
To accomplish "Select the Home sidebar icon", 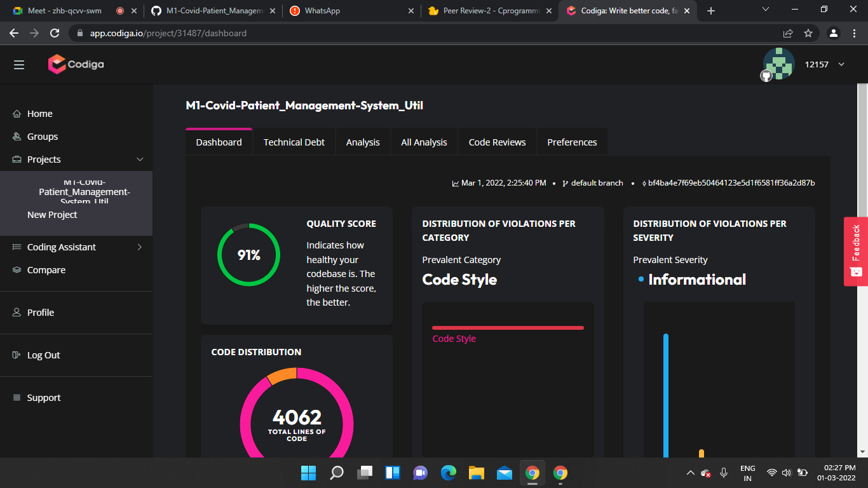I will pyautogui.click(x=17, y=113).
